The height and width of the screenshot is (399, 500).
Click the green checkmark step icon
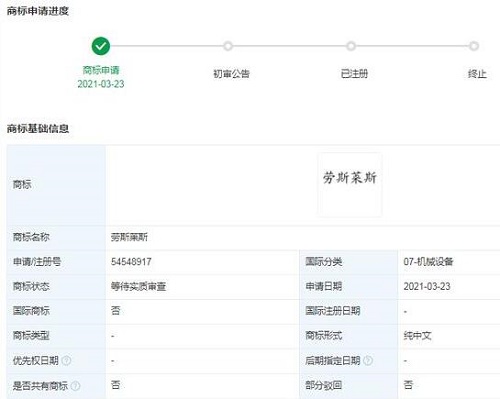[101, 46]
